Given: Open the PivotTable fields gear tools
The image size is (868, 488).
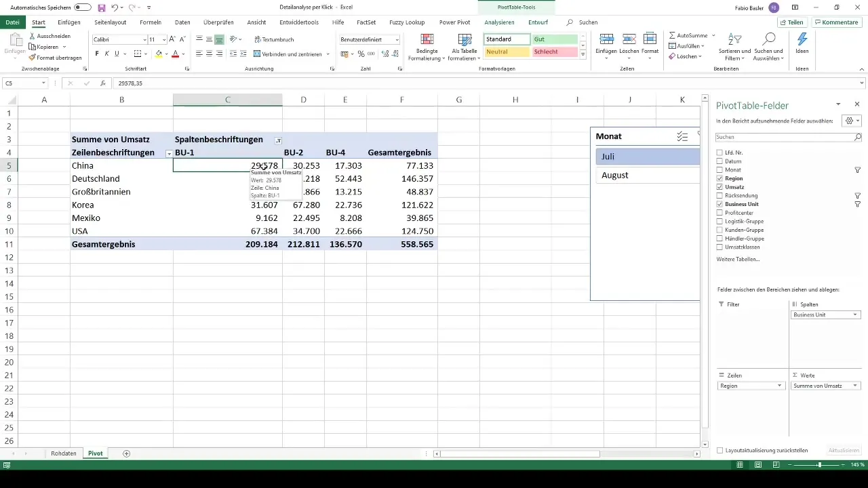Looking at the screenshot, I should pyautogui.click(x=850, y=121).
